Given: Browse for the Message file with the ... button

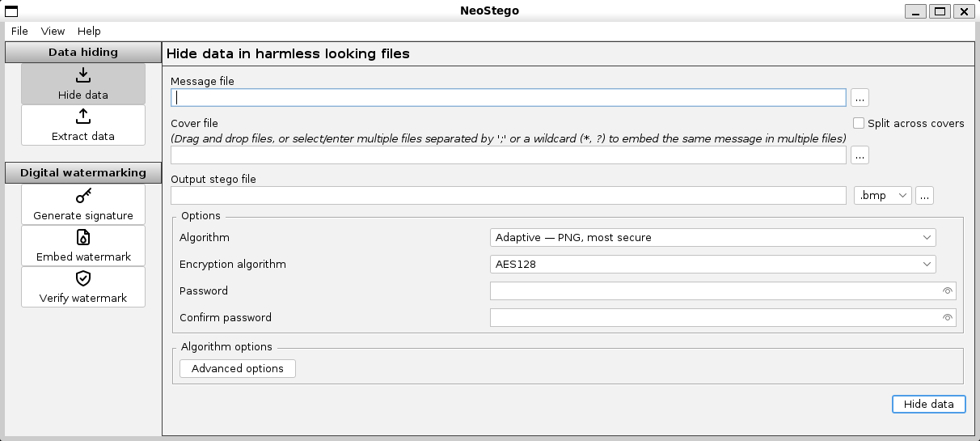Looking at the screenshot, I should point(860,98).
